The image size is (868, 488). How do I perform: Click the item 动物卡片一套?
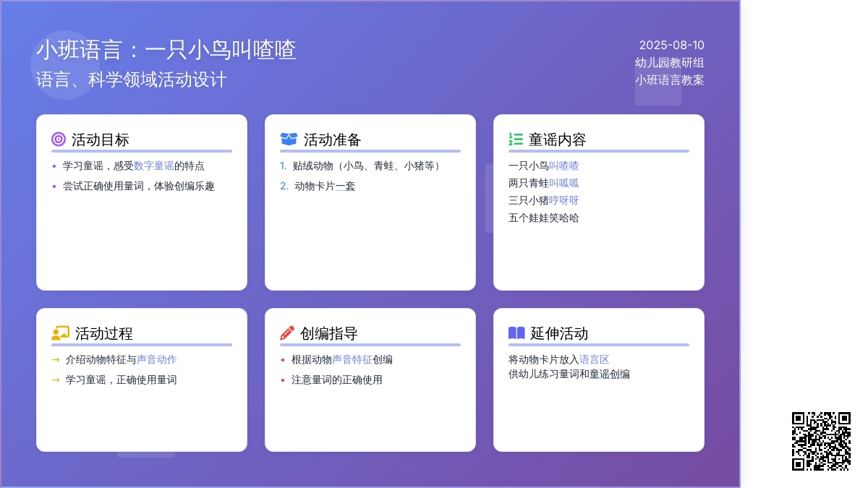325,186
